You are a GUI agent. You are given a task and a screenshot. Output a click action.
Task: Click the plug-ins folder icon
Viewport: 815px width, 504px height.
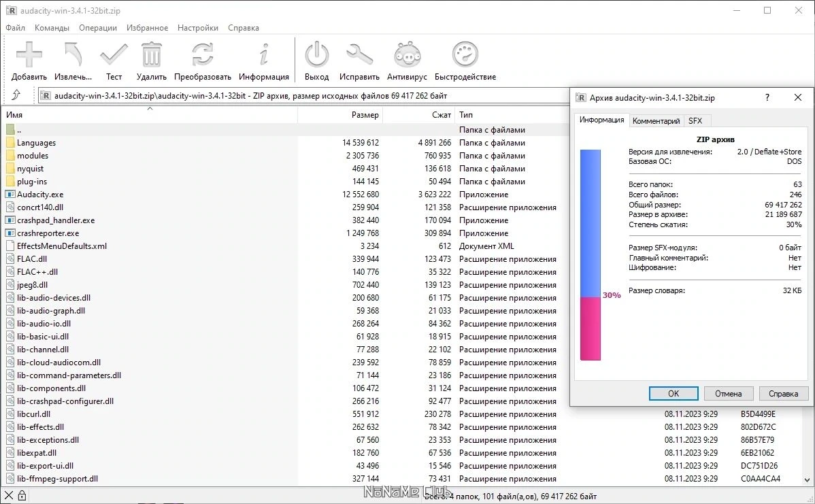(10, 182)
